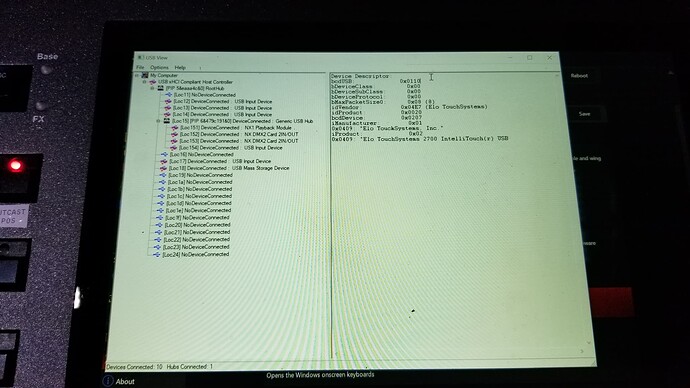Click the About info icon

(x=108, y=381)
